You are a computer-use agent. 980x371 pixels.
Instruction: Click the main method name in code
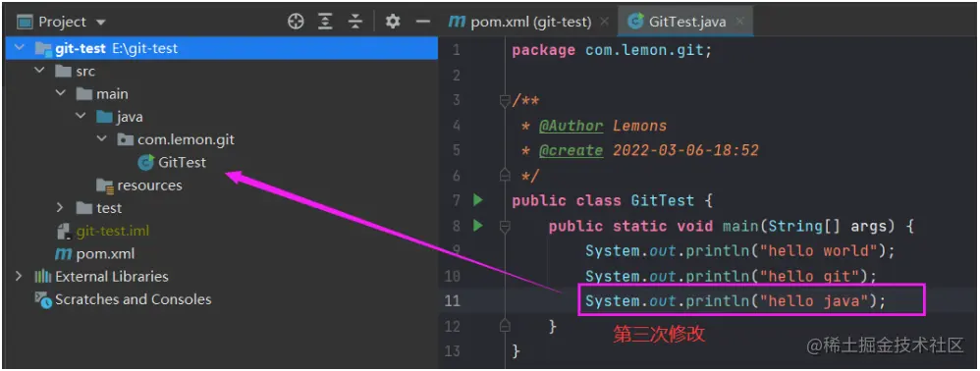[x=740, y=226]
